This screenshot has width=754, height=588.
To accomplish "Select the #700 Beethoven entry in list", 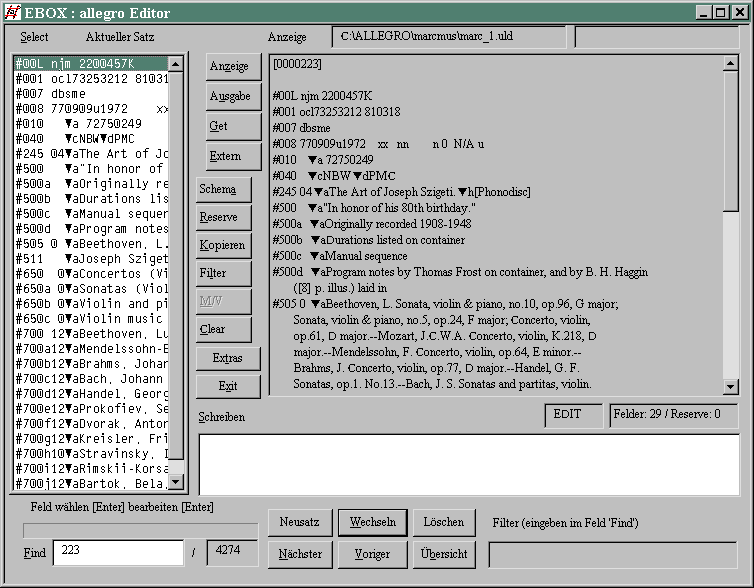I will [90, 333].
